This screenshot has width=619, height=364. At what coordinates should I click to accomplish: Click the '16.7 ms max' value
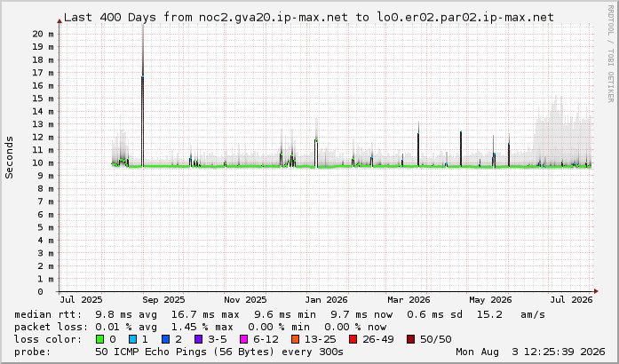pyautogui.click(x=205, y=314)
